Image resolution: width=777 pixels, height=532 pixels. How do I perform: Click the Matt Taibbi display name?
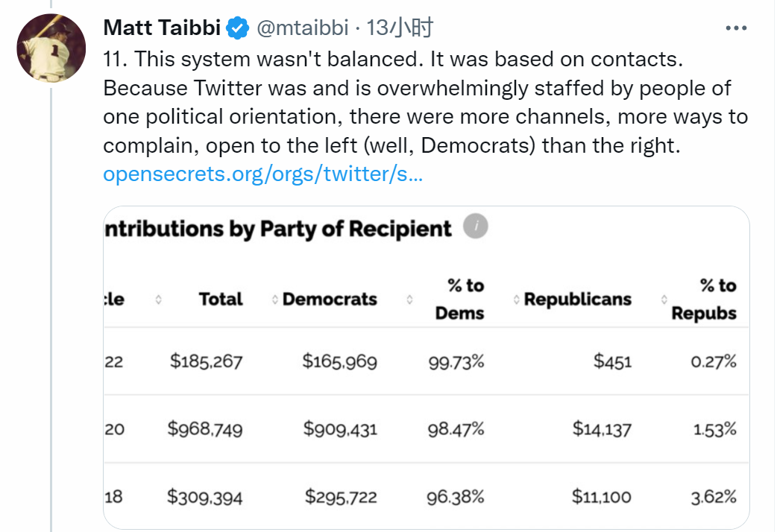pyautogui.click(x=162, y=28)
